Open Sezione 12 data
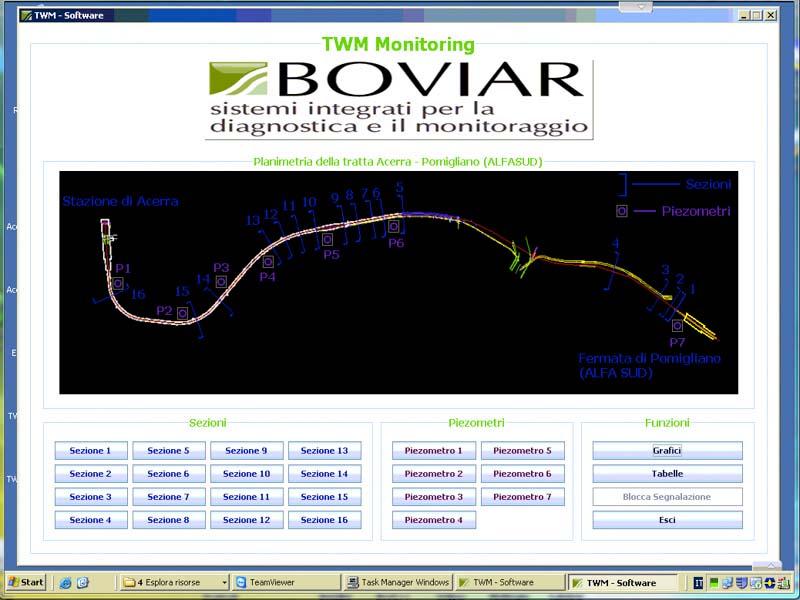Screen dimensions: 800x600 tap(246, 520)
